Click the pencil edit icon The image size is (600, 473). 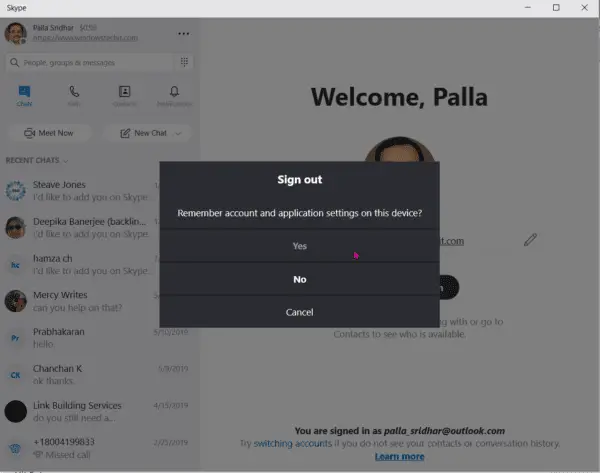coord(530,240)
